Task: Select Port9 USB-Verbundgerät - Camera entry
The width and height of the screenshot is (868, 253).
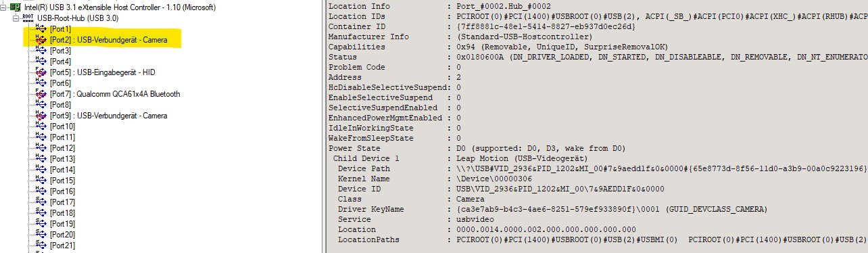Action: tap(108, 116)
